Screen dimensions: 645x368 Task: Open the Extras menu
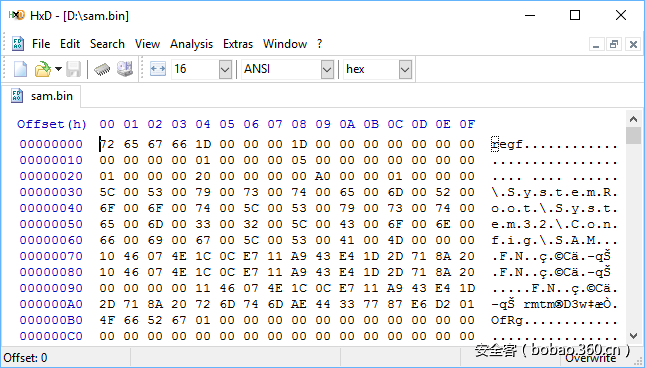tap(238, 44)
